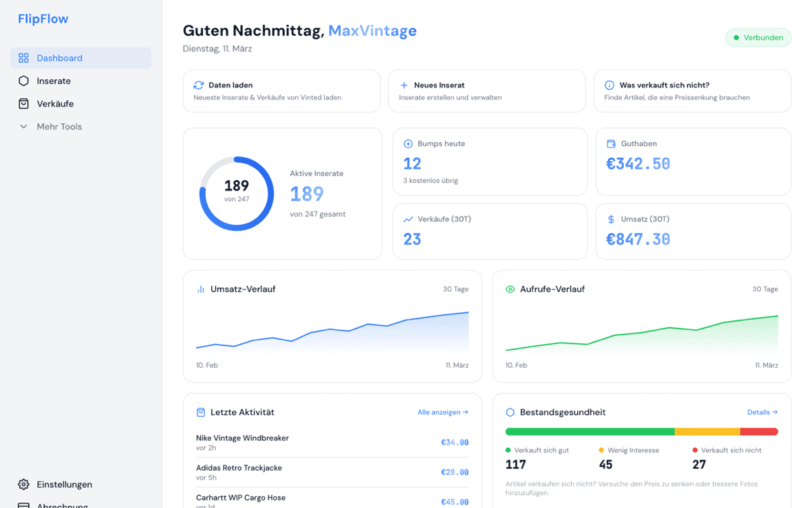The height and width of the screenshot is (508, 812).
Task: Open the Inserate menu item
Action: [54, 81]
